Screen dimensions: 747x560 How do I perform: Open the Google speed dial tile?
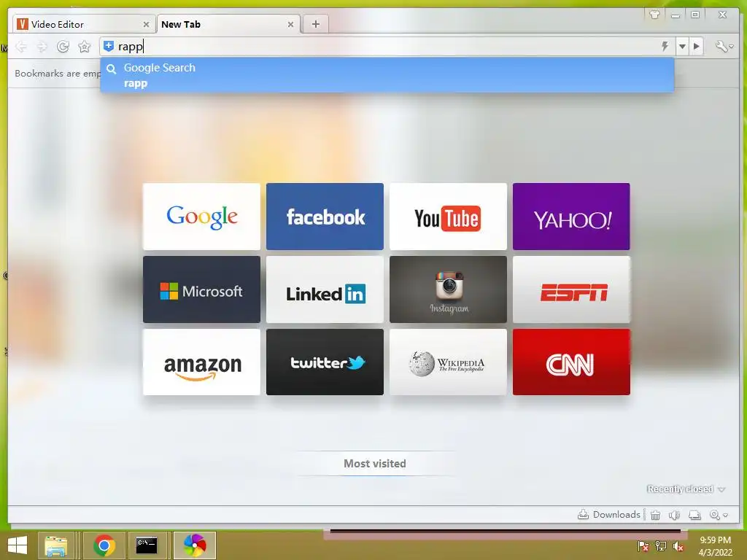201,217
